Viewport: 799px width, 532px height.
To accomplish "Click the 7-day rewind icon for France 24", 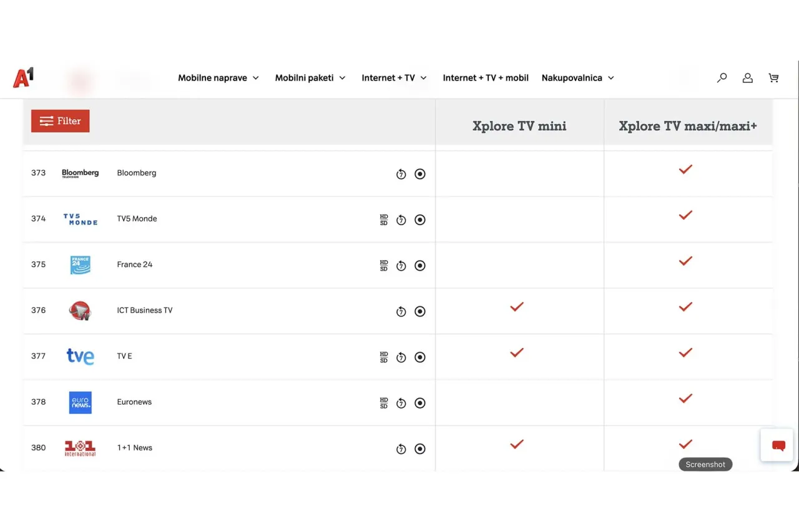I will tap(401, 266).
